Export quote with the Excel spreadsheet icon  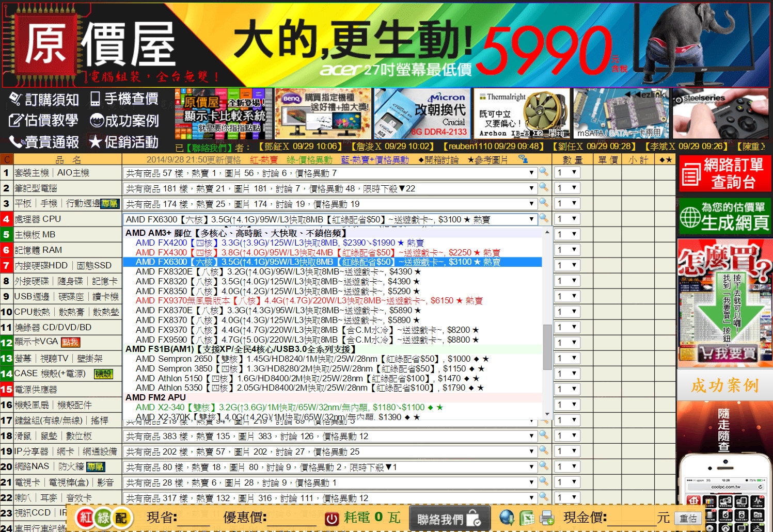[527, 518]
